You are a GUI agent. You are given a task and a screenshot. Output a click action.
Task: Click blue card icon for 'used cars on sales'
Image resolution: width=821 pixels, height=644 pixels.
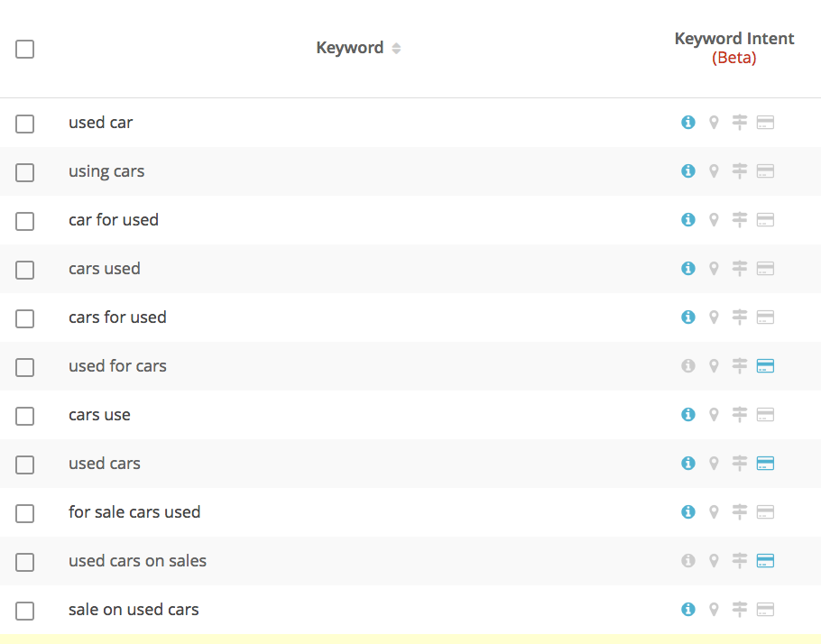coord(765,561)
